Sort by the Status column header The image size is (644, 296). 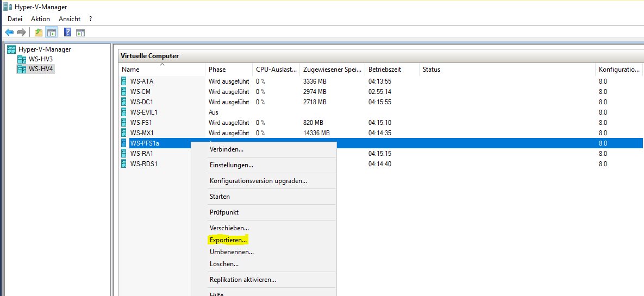coord(507,70)
